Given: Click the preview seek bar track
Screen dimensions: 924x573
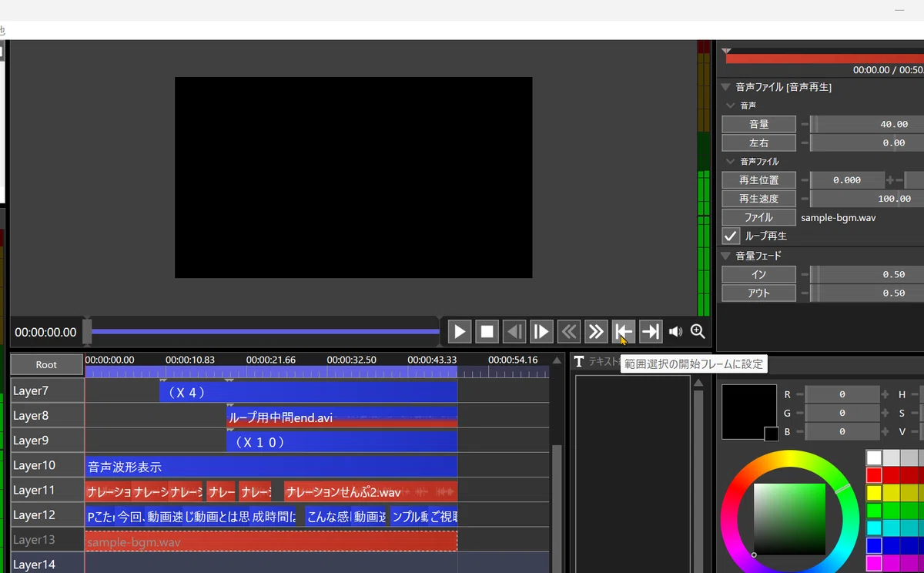Looking at the screenshot, I should [x=265, y=332].
